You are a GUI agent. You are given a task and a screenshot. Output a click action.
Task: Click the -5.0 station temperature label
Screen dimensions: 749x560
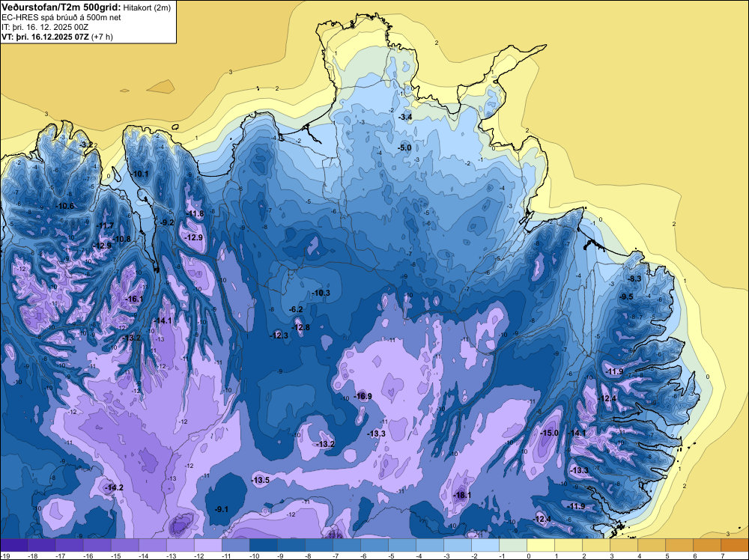tap(404, 147)
